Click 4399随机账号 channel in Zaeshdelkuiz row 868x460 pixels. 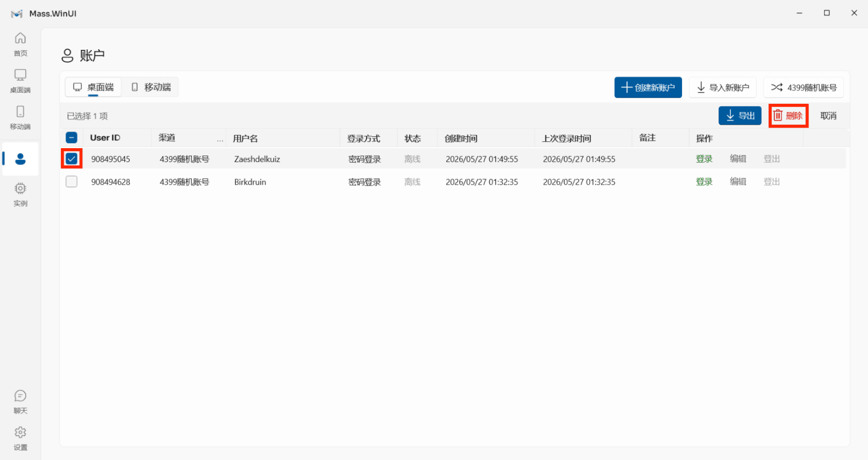tap(185, 159)
